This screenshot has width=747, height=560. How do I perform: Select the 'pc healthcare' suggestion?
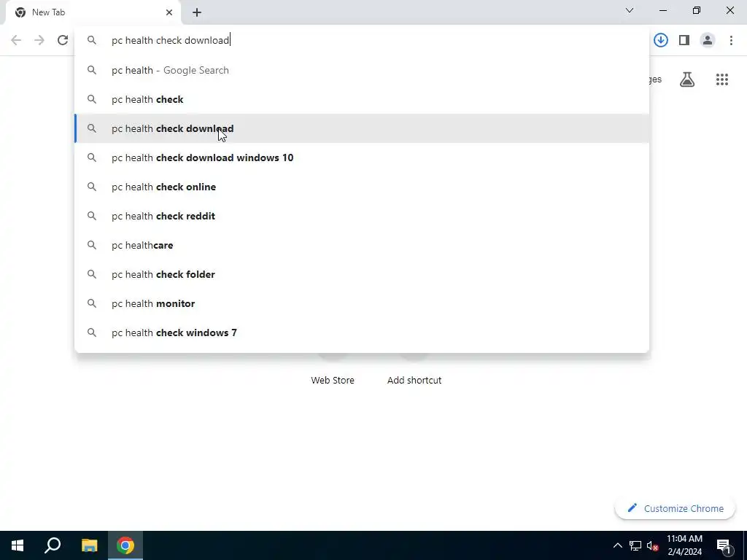(x=362, y=245)
